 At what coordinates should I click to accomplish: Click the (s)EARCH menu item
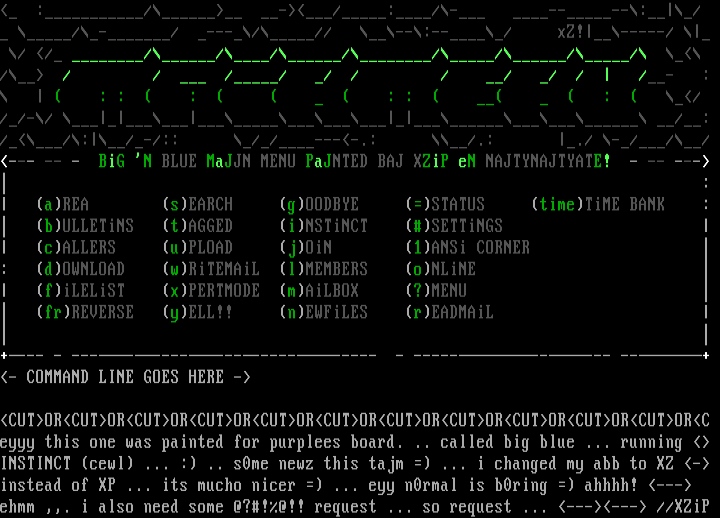click(x=197, y=204)
